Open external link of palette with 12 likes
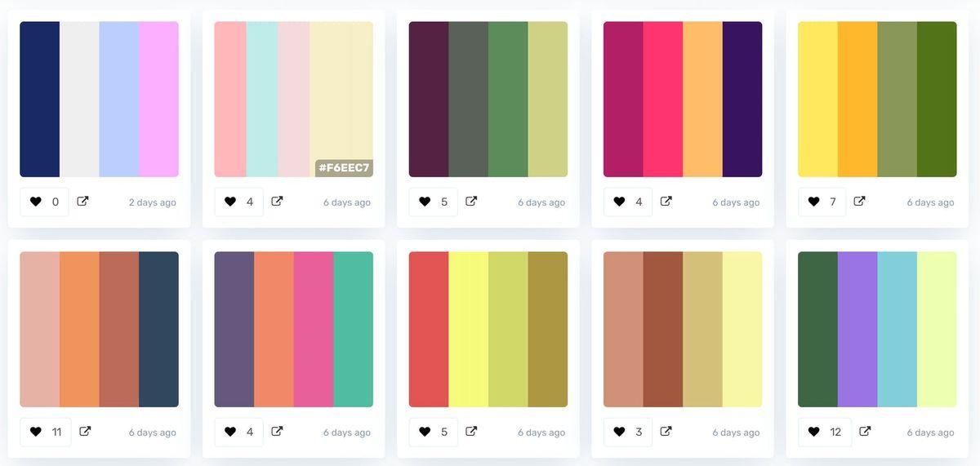Viewport: 980px width, 466px height. click(865, 432)
